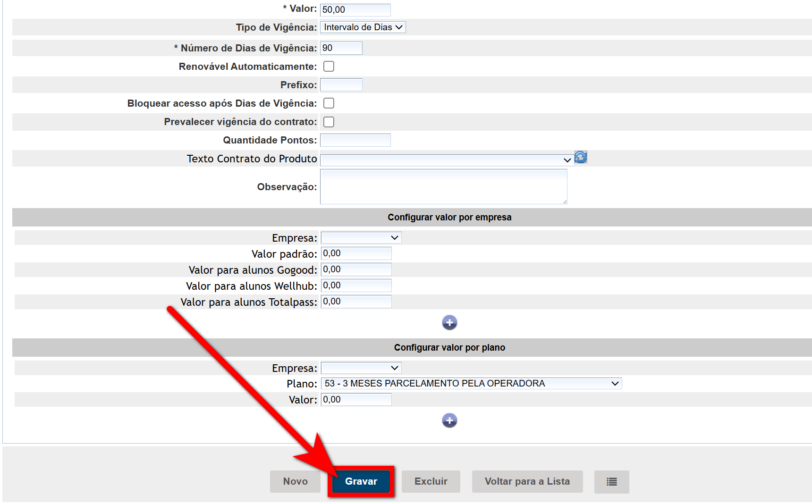
Task: Click the list icon button at bottom right
Action: click(x=611, y=482)
